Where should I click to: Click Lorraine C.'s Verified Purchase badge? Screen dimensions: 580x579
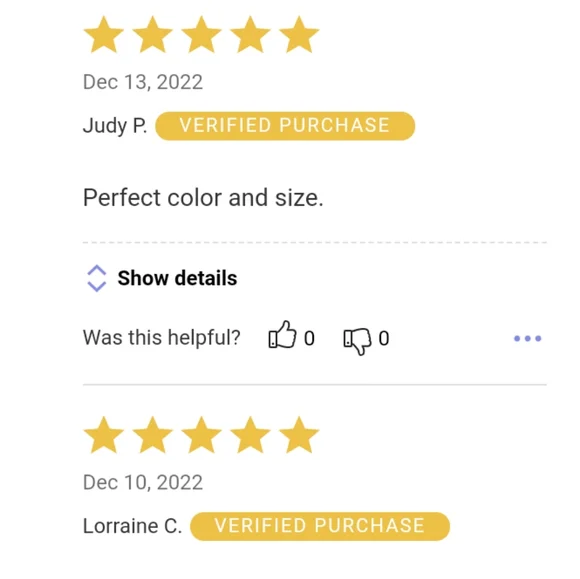coord(320,526)
